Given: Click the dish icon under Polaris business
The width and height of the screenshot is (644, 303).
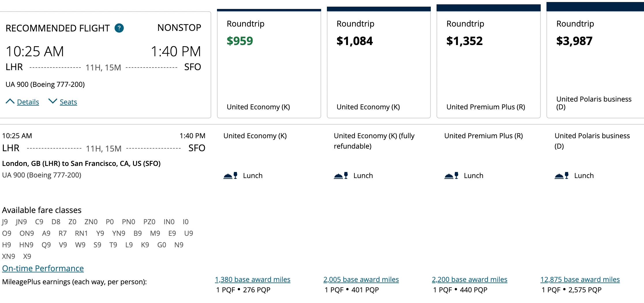Looking at the screenshot, I should (559, 175).
